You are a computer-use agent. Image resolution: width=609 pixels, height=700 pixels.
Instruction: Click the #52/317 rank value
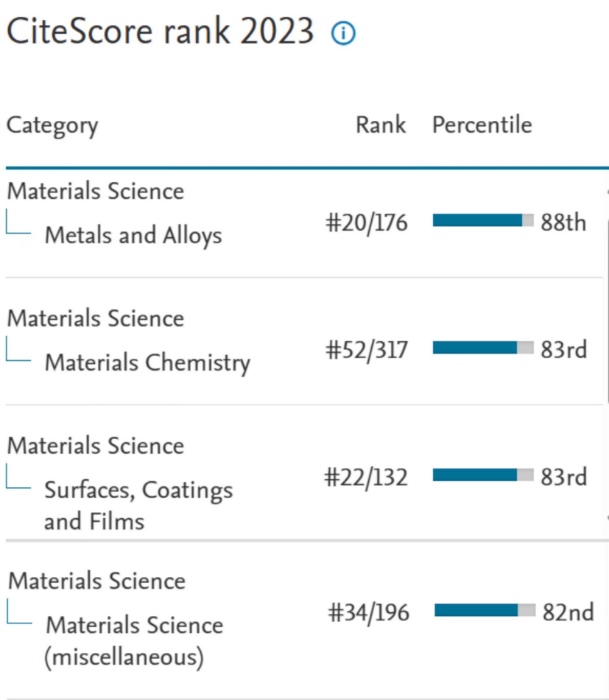coord(367,349)
